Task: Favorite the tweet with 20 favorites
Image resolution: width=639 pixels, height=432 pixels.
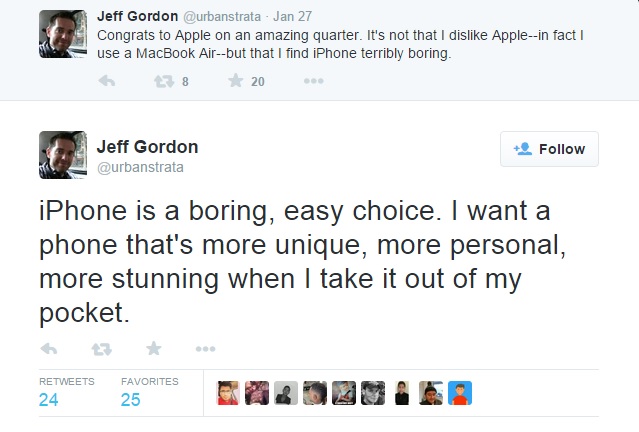Action: [x=236, y=81]
